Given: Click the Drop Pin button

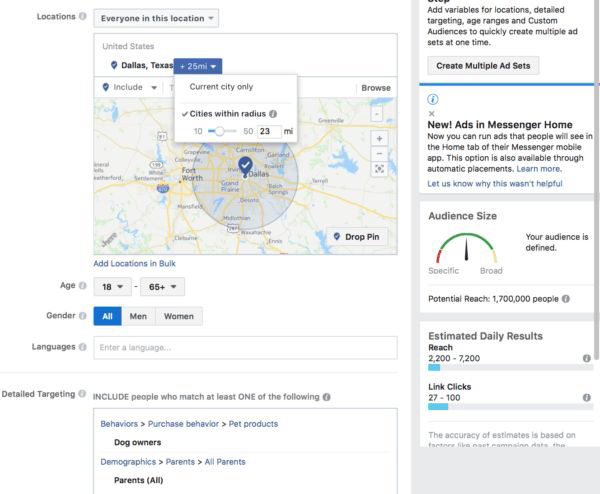Looking at the screenshot, I should pos(358,238).
